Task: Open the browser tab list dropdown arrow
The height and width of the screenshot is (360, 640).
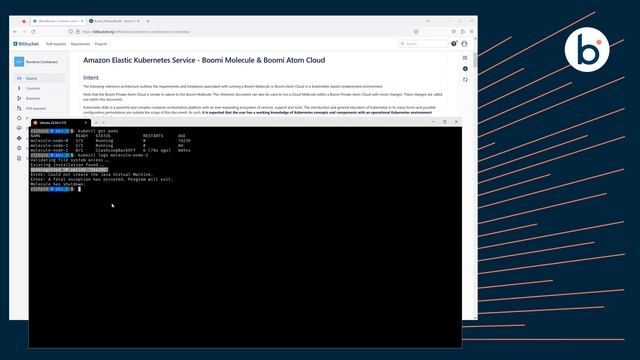Action: coord(428,21)
